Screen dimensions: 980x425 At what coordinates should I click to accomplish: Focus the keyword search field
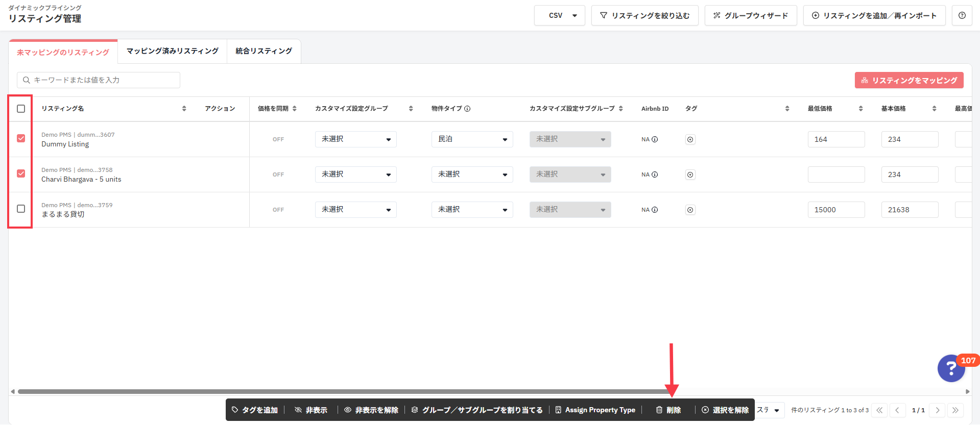tap(99, 80)
